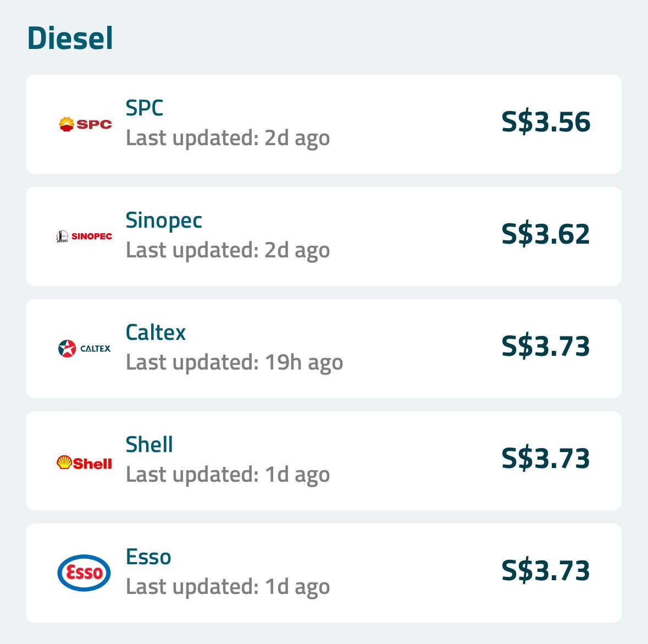
Task: Open the Sinopec station name link
Action: click(x=164, y=221)
